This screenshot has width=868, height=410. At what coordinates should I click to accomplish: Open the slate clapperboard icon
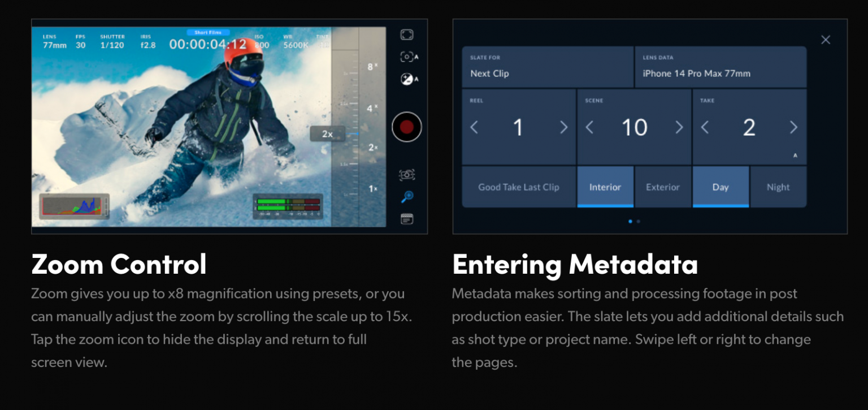[407, 219]
